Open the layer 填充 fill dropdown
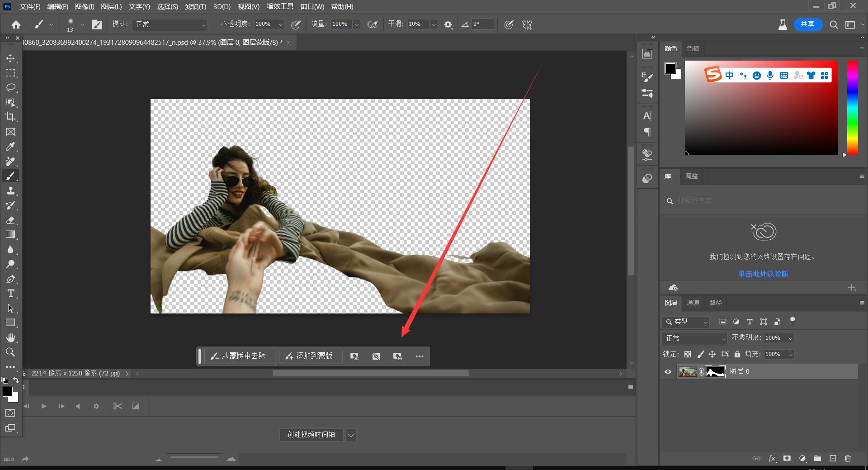 click(790, 354)
